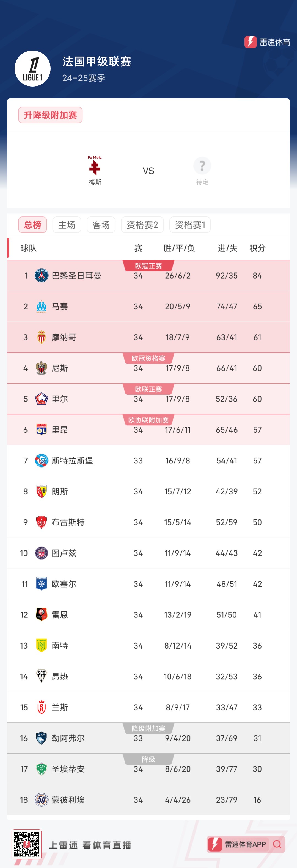The height and width of the screenshot is (868, 297).
Task: Click the 雷速体育APP button
Action: click(245, 844)
